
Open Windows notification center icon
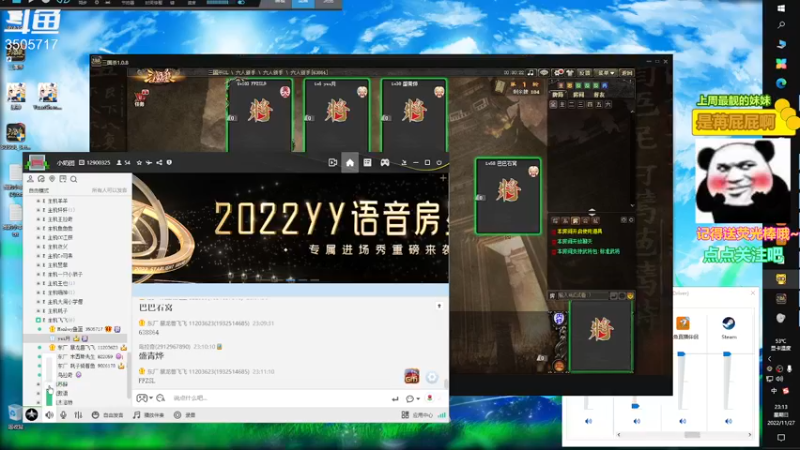[781, 438]
